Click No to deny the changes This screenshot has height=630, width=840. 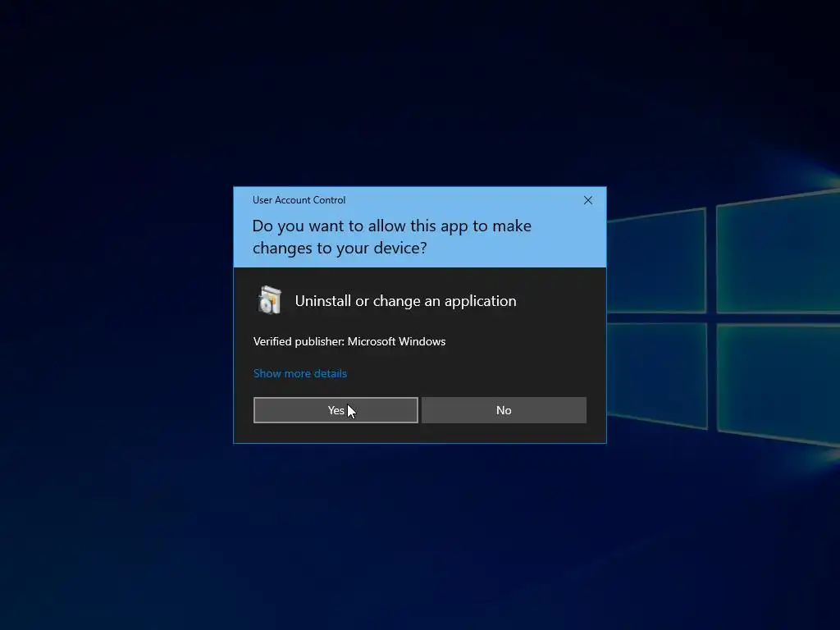click(504, 410)
